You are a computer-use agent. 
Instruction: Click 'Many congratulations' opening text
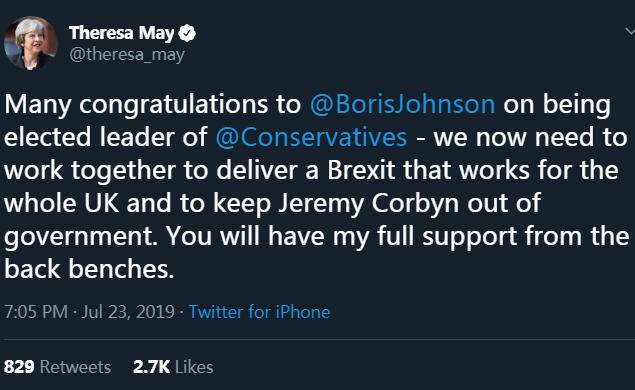[136, 105]
